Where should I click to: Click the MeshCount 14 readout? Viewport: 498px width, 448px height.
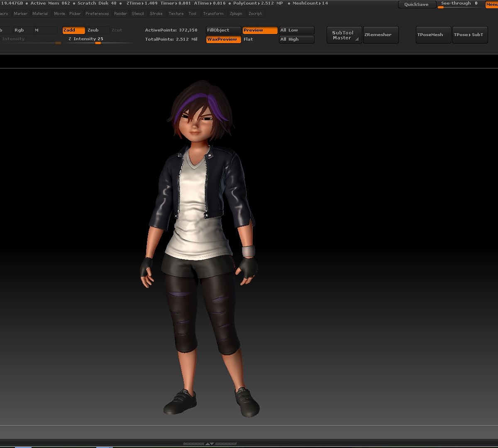[310, 3]
